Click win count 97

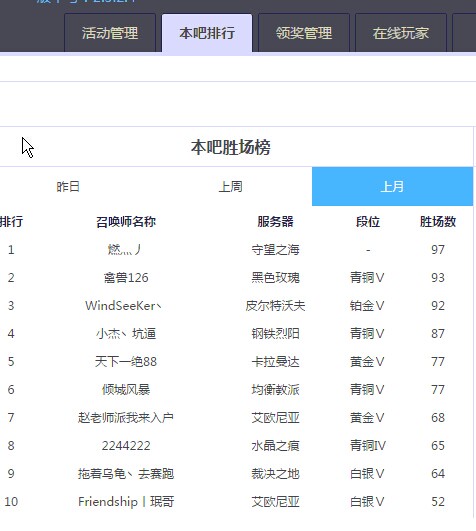438,250
